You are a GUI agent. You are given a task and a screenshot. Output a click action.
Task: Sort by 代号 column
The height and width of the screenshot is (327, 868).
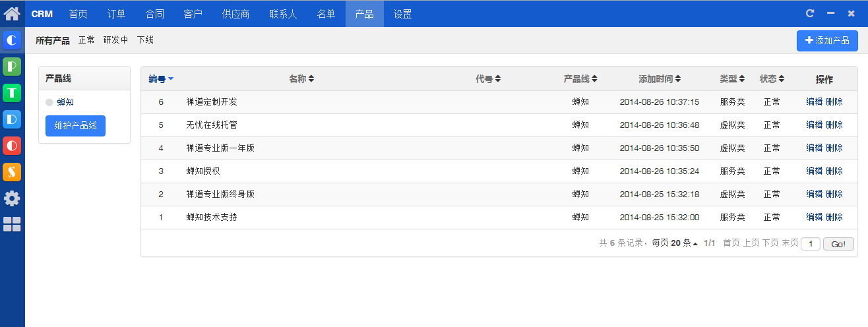[x=488, y=79]
